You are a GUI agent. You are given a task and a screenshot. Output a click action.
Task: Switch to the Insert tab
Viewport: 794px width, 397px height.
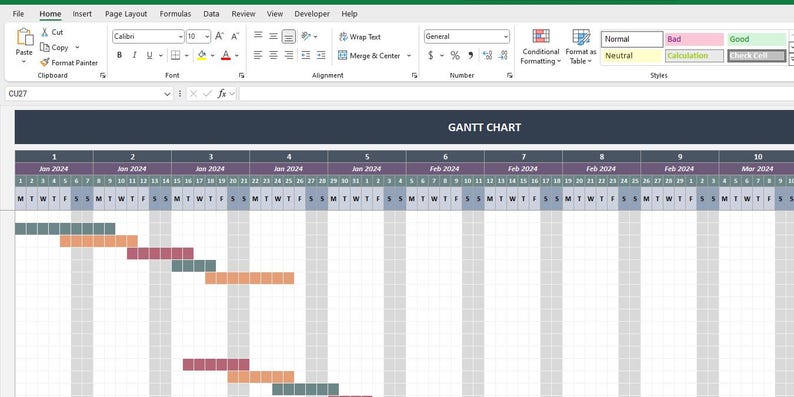click(x=82, y=14)
